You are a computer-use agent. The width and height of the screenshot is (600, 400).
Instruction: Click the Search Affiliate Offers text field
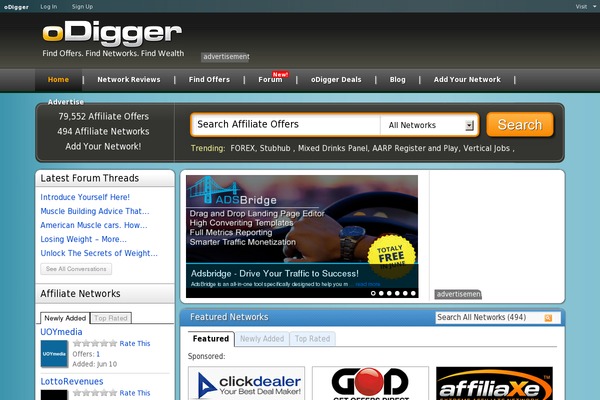[285, 125]
